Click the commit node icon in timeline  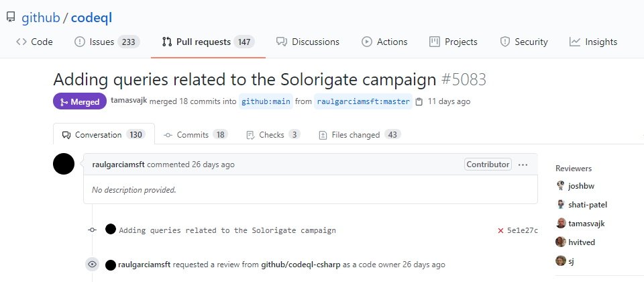[93, 230]
